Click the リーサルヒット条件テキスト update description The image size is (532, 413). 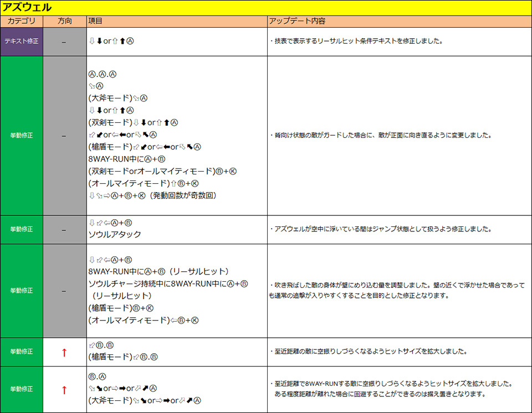coord(356,42)
